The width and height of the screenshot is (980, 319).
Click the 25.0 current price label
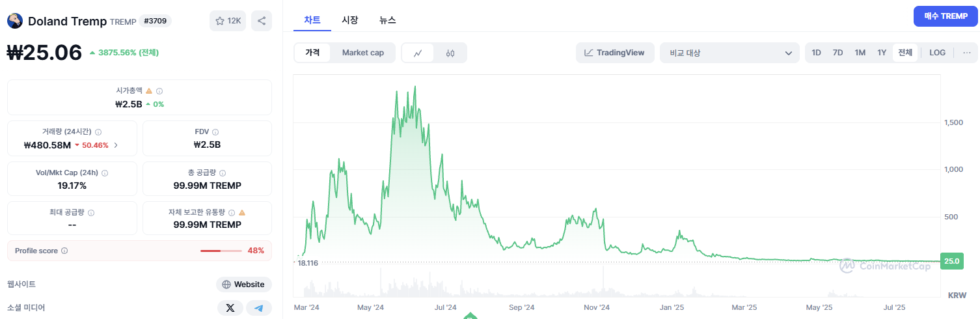(x=952, y=261)
